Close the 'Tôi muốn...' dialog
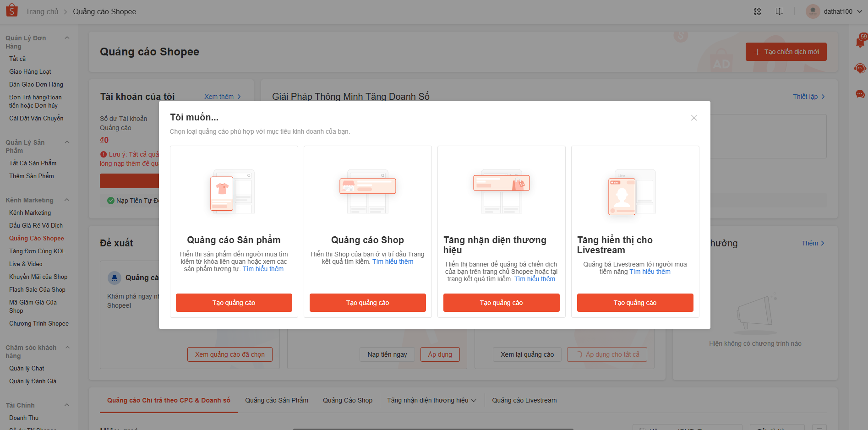Viewport: 868px width, 430px height. [x=694, y=118]
